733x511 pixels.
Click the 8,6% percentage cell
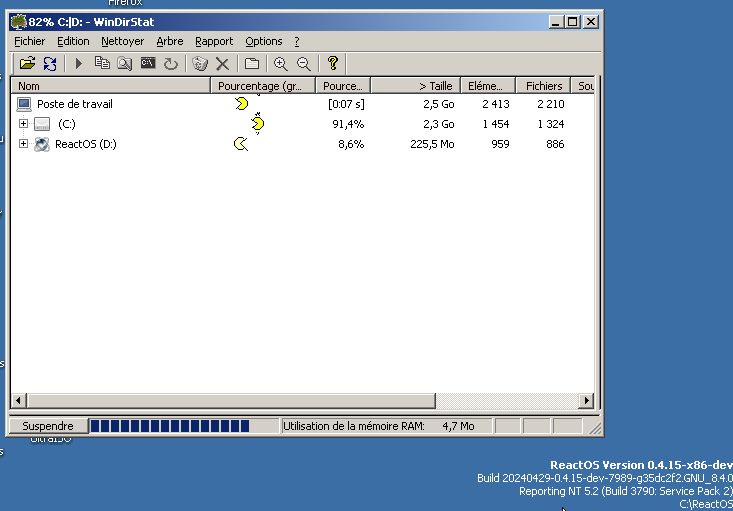coord(351,144)
